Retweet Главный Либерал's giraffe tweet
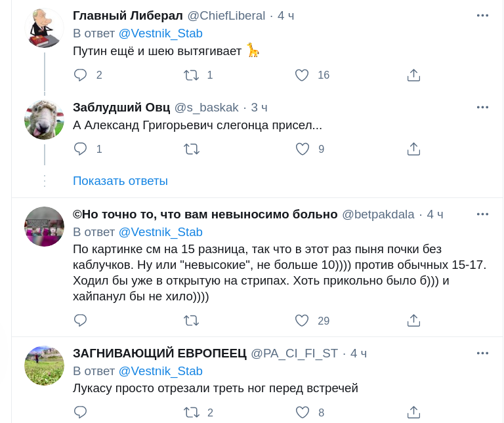504x423 pixels. 192,75
